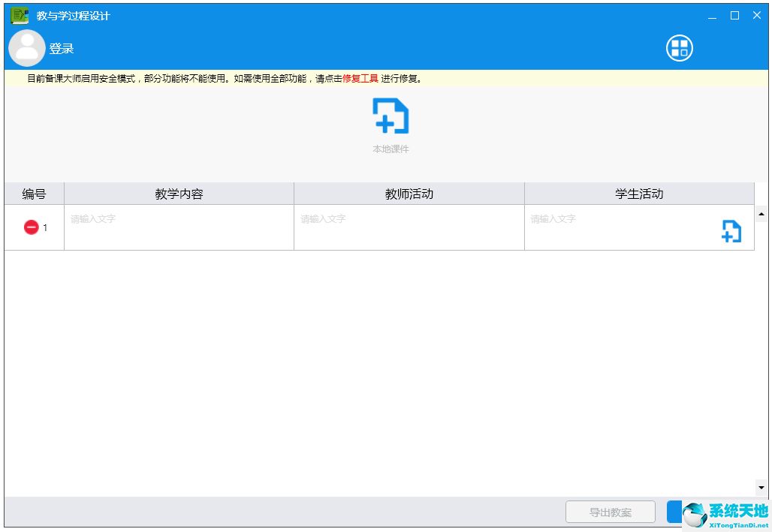The height and width of the screenshot is (532, 772).
Task: Select the 教师活动 column header
Action: pyautogui.click(x=409, y=194)
